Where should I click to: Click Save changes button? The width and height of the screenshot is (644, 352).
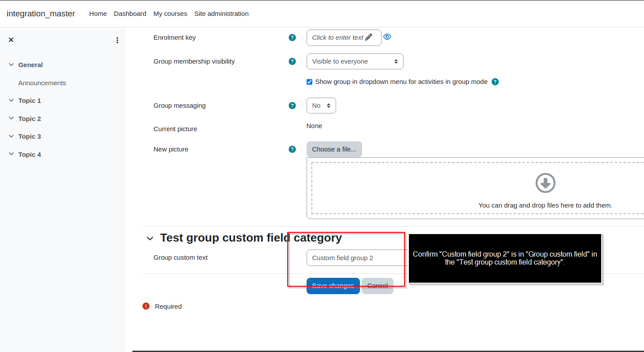(333, 286)
